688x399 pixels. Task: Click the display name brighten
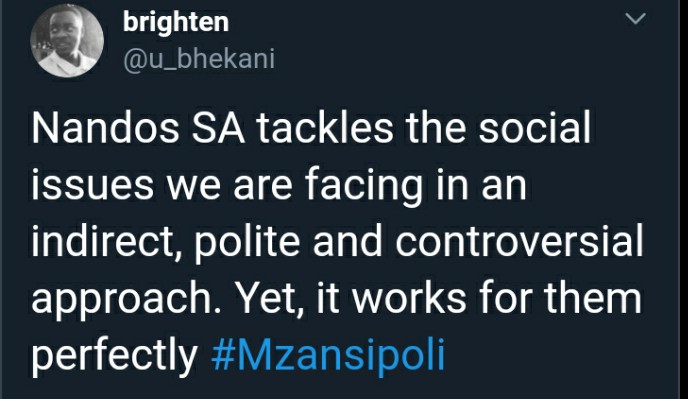pyautogui.click(x=176, y=22)
